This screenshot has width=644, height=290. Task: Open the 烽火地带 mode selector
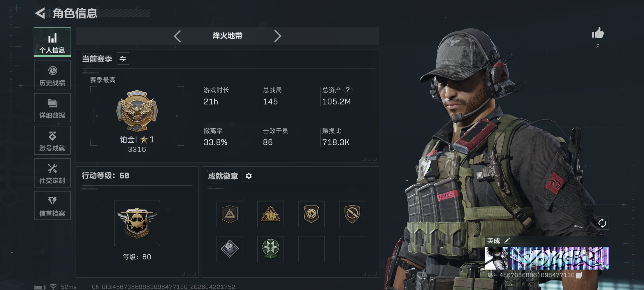click(227, 36)
